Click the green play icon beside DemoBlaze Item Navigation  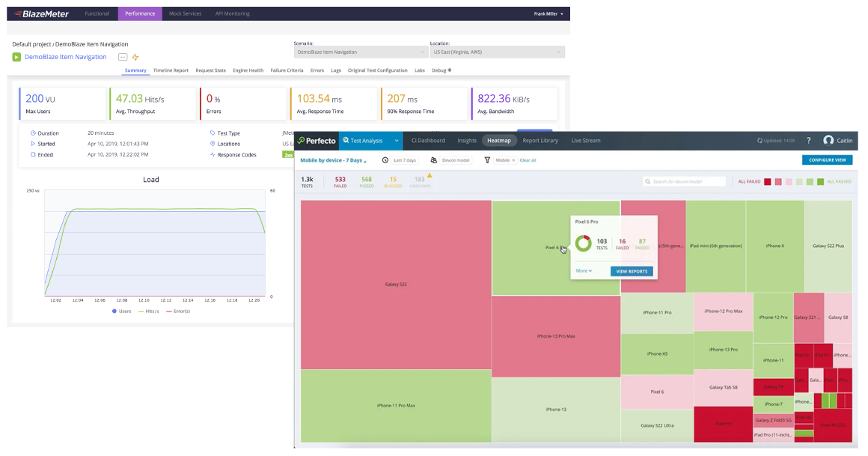pyautogui.click(x=16, y=57)
